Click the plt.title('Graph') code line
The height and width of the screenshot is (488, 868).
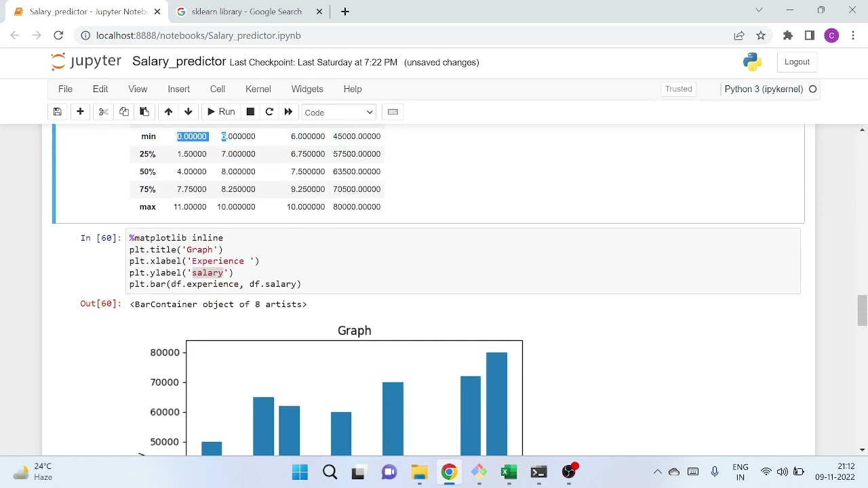(x=176, y=249)
